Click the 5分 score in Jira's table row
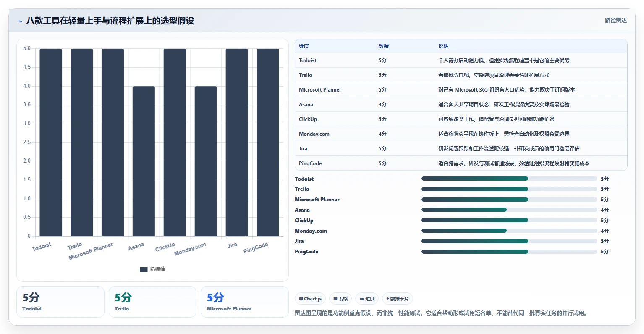This screenshot has height=334, width=644. tap(382, 149)
